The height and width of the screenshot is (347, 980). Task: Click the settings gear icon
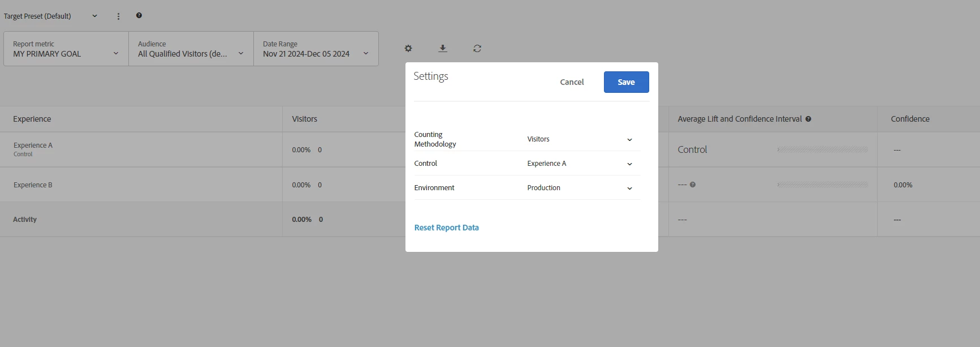click(x=408, y=49)
